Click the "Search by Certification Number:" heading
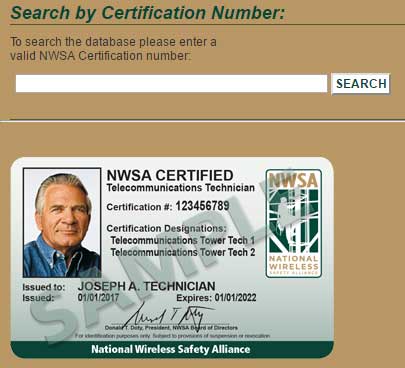The image size is (405, 368). click(148, 13)
